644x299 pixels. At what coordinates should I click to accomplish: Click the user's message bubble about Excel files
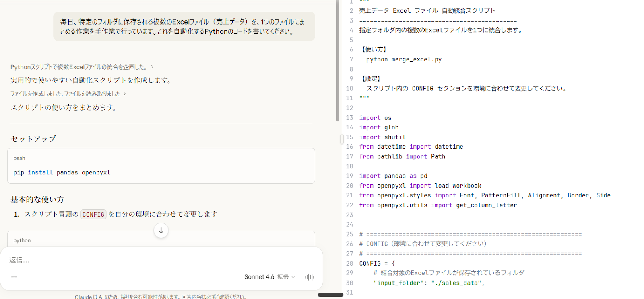(x=184, y=27)
